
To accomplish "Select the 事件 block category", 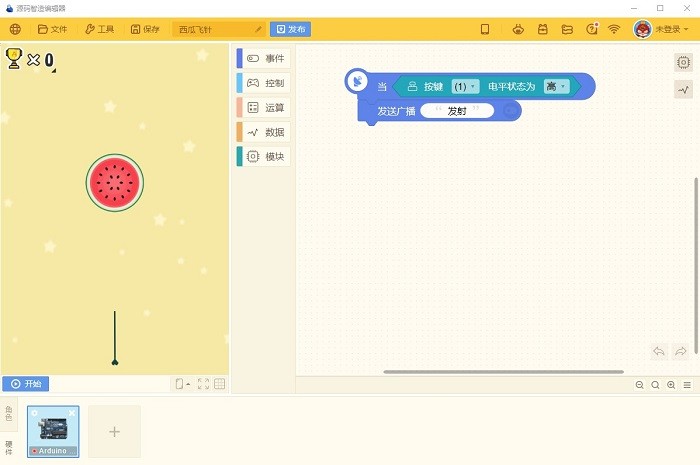I will point(265,58).
